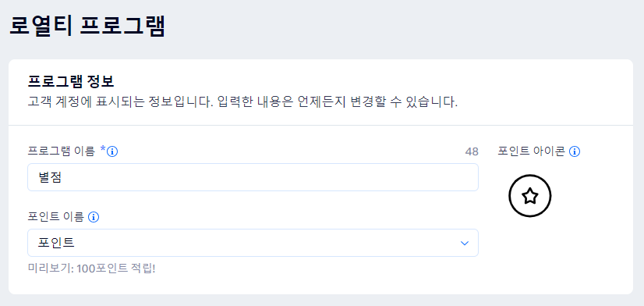Click the divider line under the description
This screenshot has width=644, height=306.
(320, 125)
